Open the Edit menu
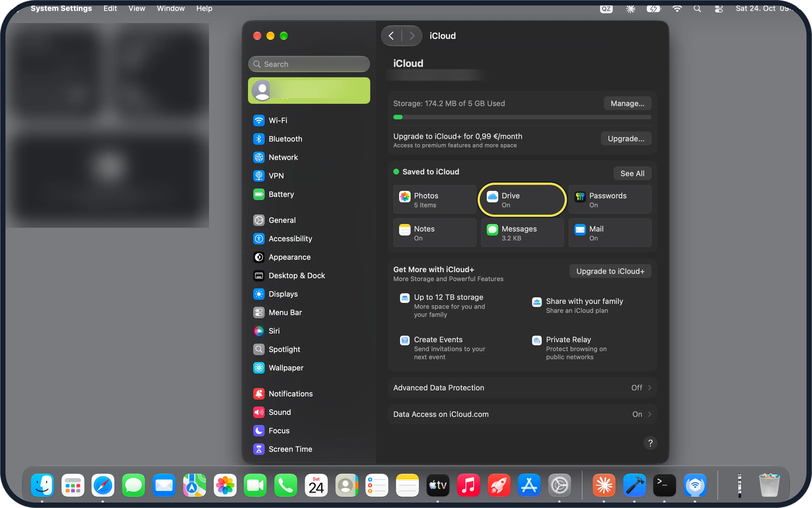812x508 pixels. coord(110,8)
